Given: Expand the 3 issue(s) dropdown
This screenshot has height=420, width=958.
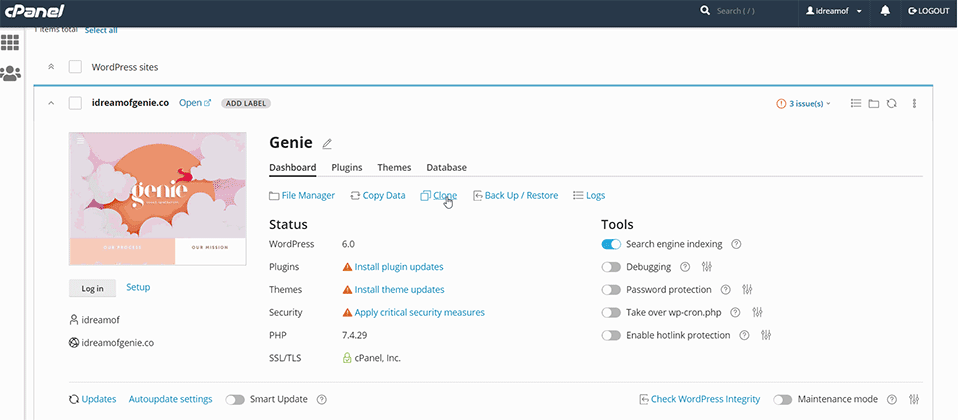Looking at the screenshot, I should 804,103.
